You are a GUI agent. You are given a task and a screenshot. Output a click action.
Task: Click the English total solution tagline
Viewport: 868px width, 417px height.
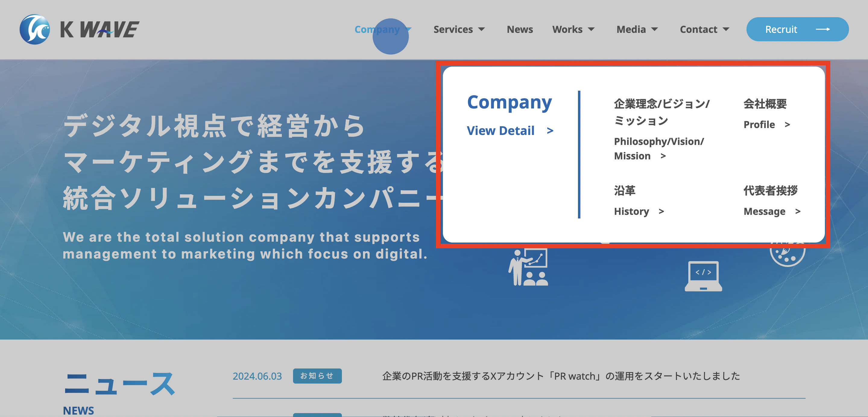click(x=245, y=245)
